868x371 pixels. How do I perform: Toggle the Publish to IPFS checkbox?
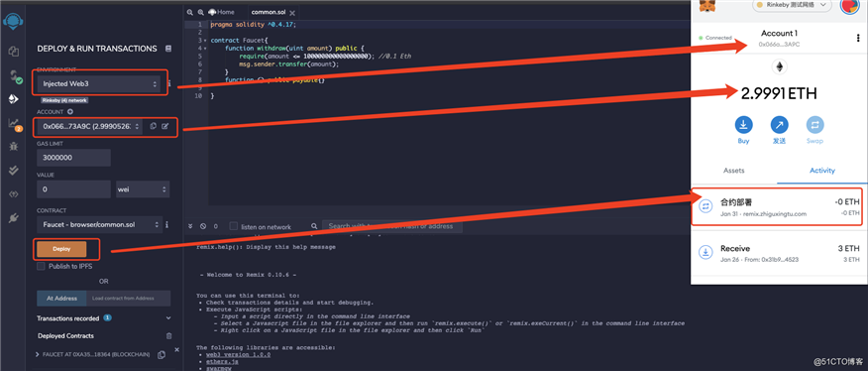(x=41, y=266)
